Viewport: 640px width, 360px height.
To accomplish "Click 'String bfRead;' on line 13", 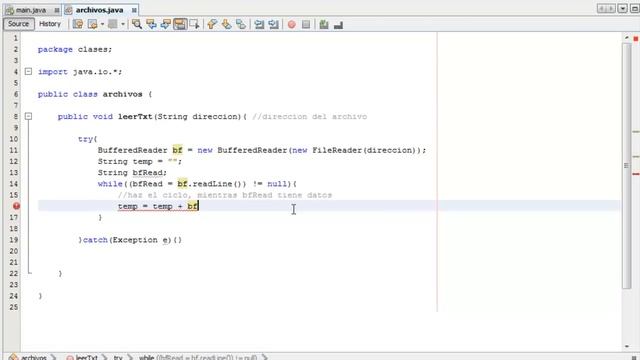I will 132,173.
